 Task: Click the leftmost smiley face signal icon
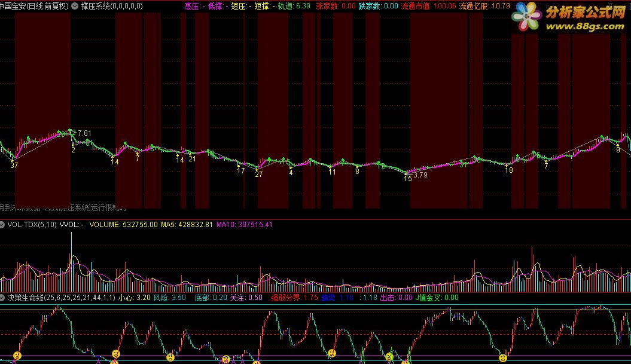17,356
